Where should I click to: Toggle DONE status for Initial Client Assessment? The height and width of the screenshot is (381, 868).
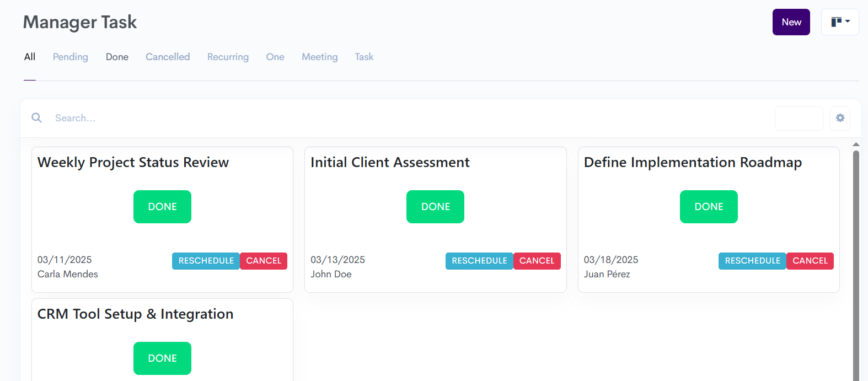coord(435,207)
